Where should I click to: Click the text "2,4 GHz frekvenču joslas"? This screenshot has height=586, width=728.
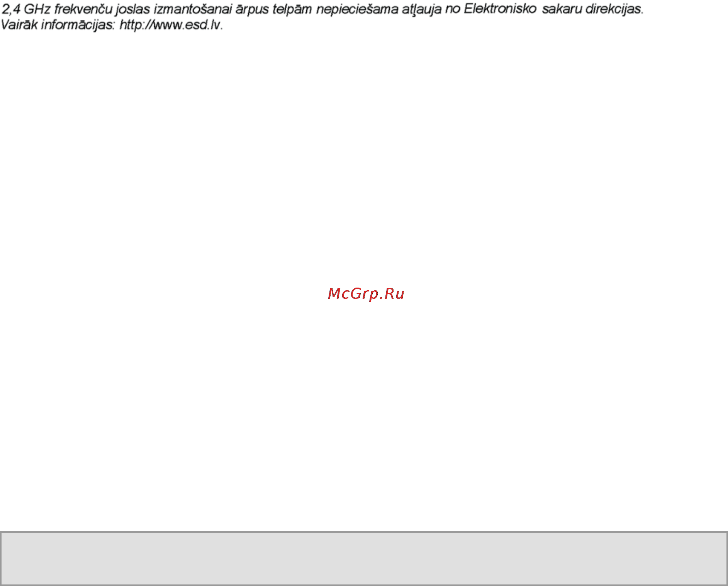tap(76, 9)
